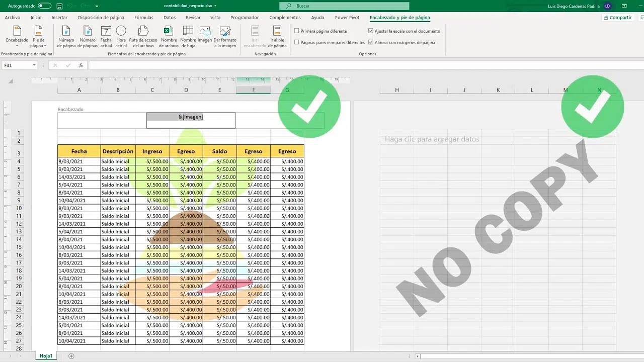Toggle the Autoguardado switch

[44, 6]
